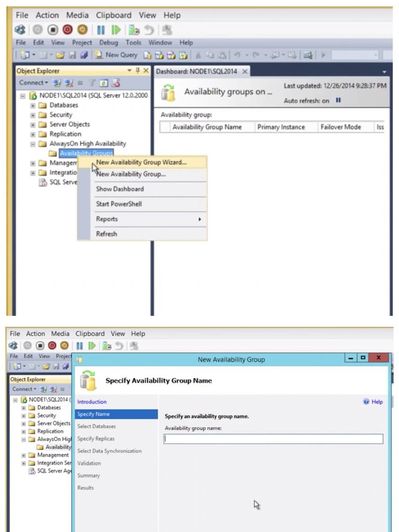The height and width of the screenshot is (532, 399).
Task: Go to the Introduction step in the wizard
Action: coord(91,402)
